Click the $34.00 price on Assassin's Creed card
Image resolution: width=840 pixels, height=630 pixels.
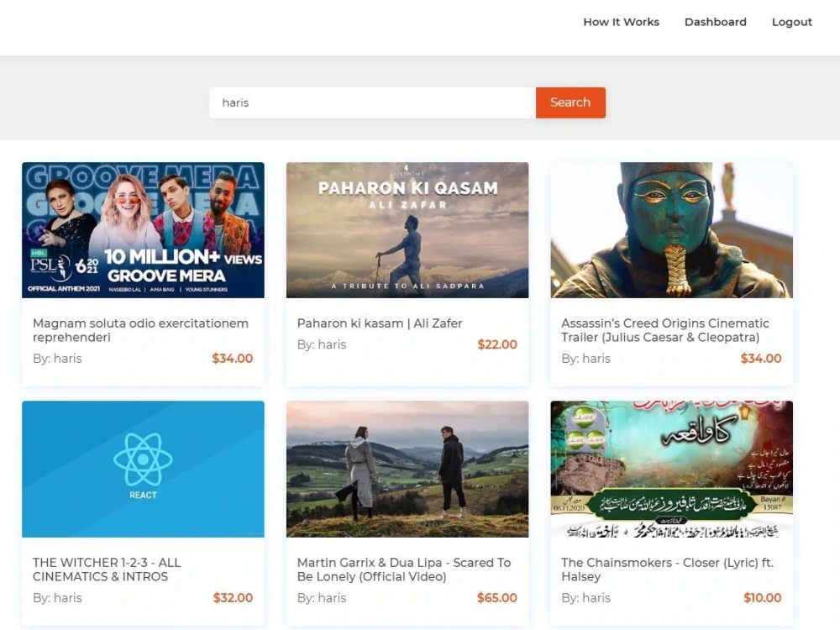click(x=761, y=359)
